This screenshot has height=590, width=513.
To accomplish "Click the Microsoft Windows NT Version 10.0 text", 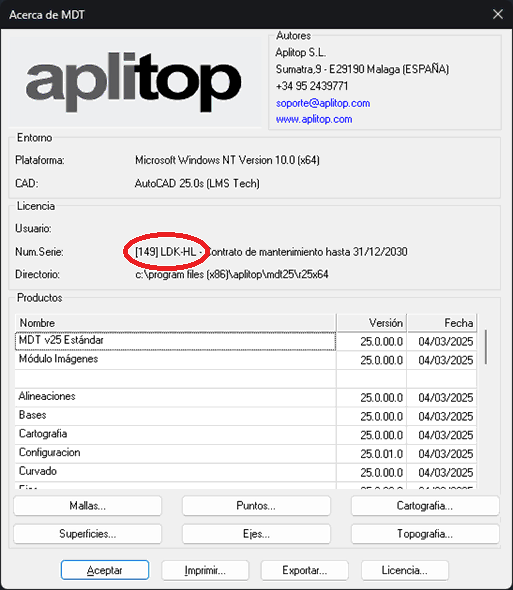I will tap(227, 160).
